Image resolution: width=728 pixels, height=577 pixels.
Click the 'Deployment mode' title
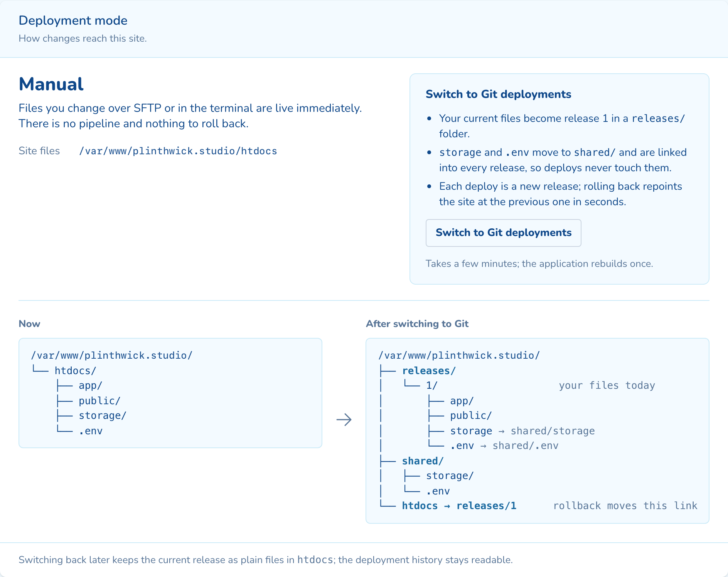(73, 20)
